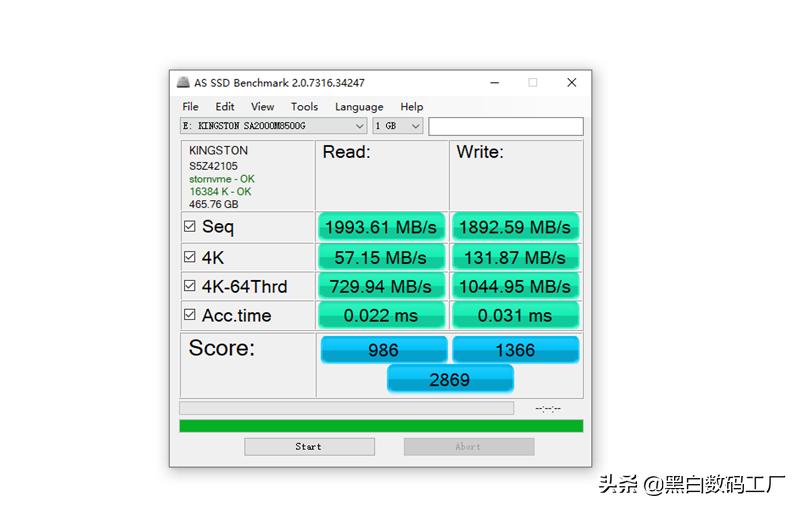Uncheck the 4K-64Thrd test checkbox
The width and height of the screenshot is (800, 509).
(189, 286)
